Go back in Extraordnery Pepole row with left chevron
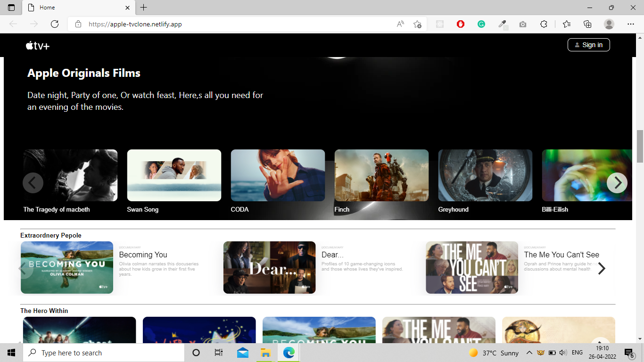Image resolution: width=644 pixels, height=362 pixels. tap(23, 268)
